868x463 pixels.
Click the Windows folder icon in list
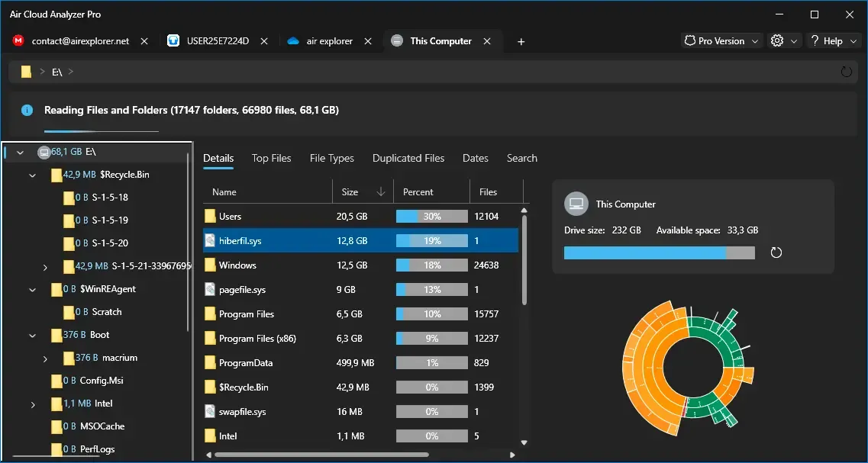(x=210, y=265)
